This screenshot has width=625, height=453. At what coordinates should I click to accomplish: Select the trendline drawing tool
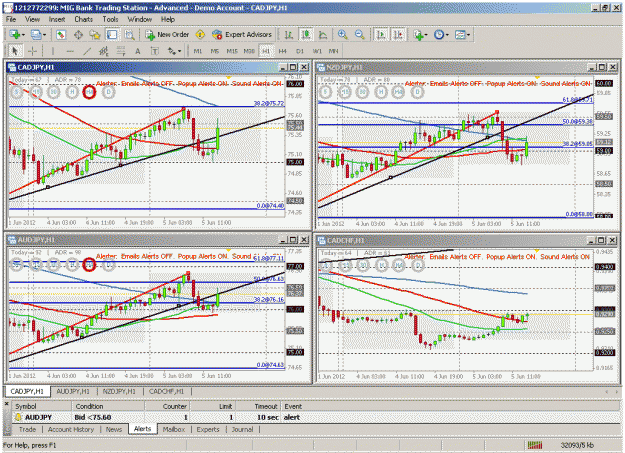click(87, 51)
